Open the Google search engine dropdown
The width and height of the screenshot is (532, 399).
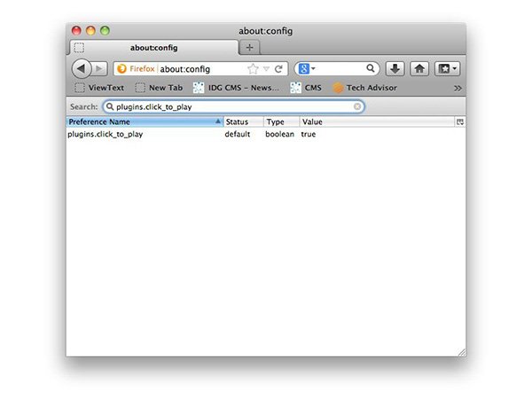coord(307,69)
